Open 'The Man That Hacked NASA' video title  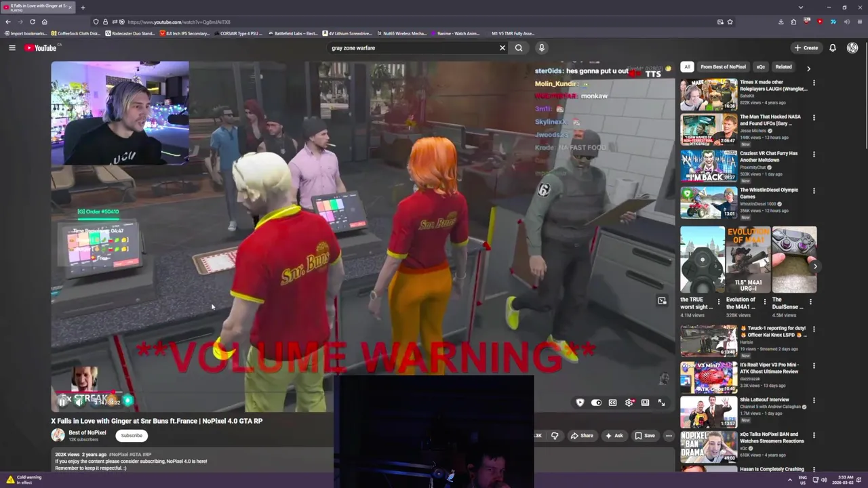pyautogui.click(x=770, y=120)
